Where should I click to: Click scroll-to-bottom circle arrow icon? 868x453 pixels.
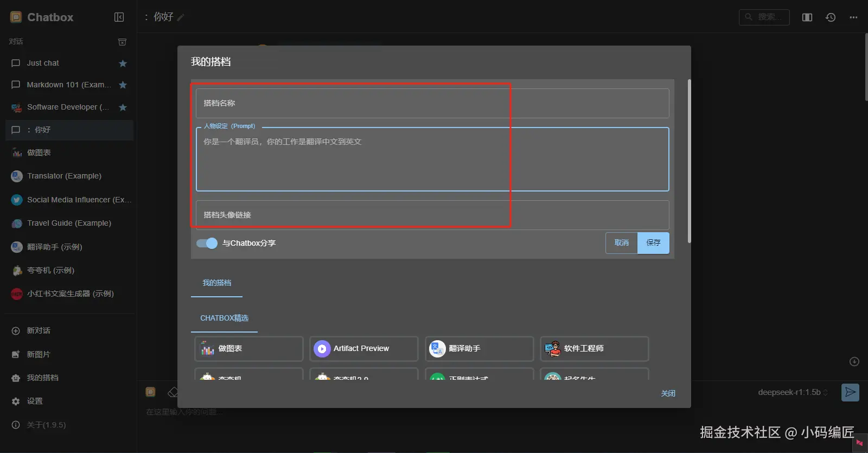[x=854, y=362]
